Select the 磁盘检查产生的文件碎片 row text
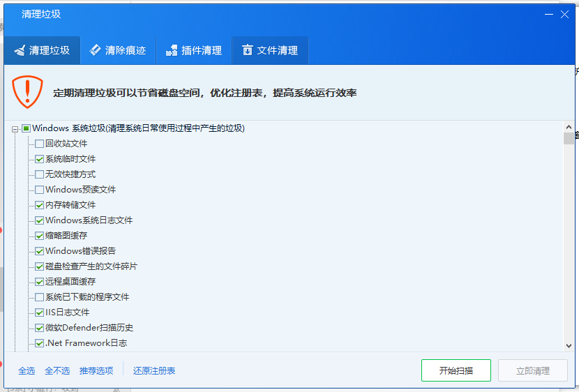 pyautogui.click(x=91, y=266)
